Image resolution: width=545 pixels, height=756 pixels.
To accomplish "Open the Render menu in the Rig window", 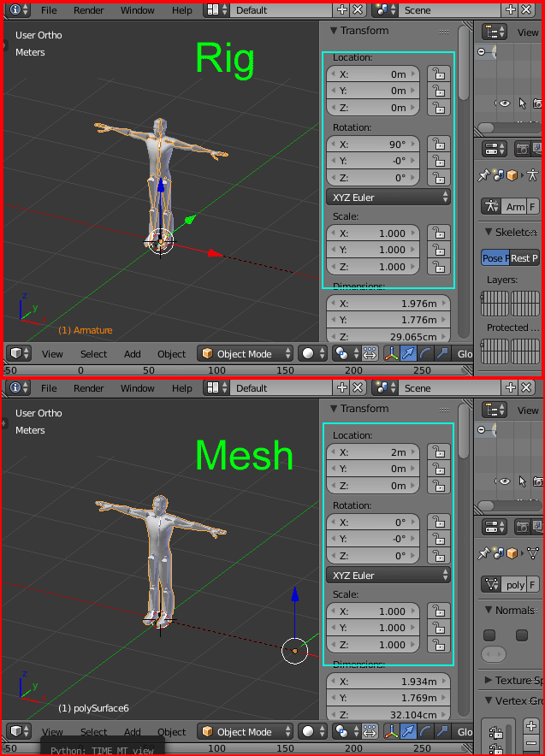I will pyautogui.click(x=89, y=10).
